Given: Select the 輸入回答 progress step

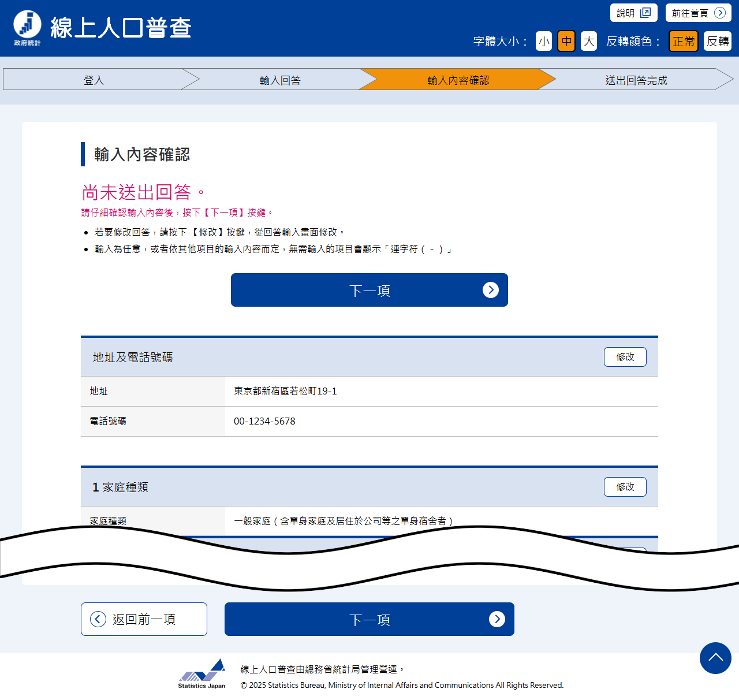Looking at the screenshot, I should 280,80.
